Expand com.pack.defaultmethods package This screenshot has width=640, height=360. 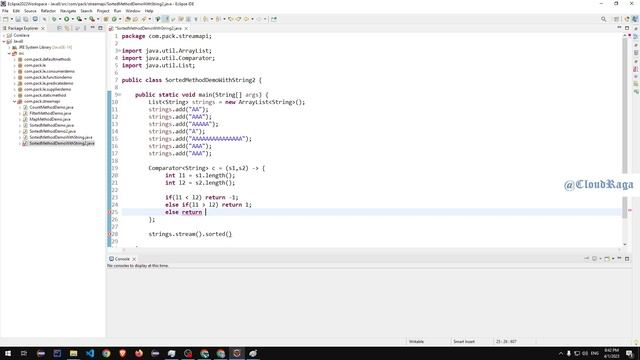click(x=15, y=59)
